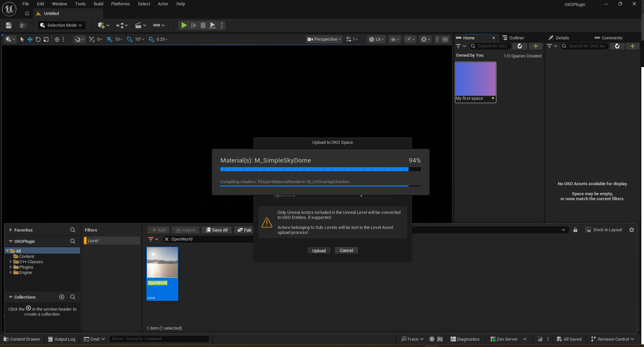The height and width of the screenshot is (347, 644).
Task: Click the Cancel button in dialog
Action: pos(346,250)
